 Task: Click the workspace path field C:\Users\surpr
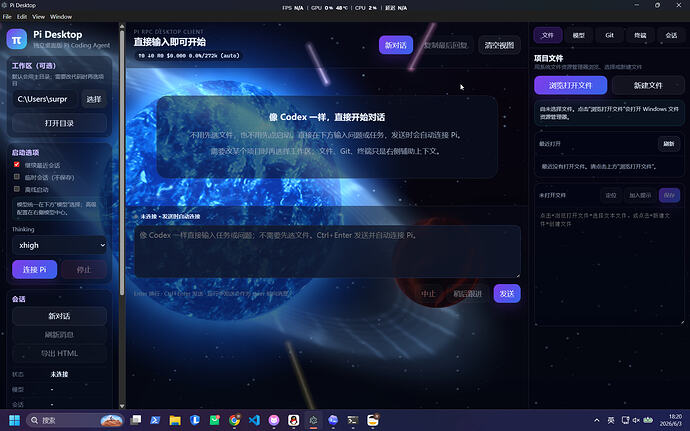pos(44,99)
